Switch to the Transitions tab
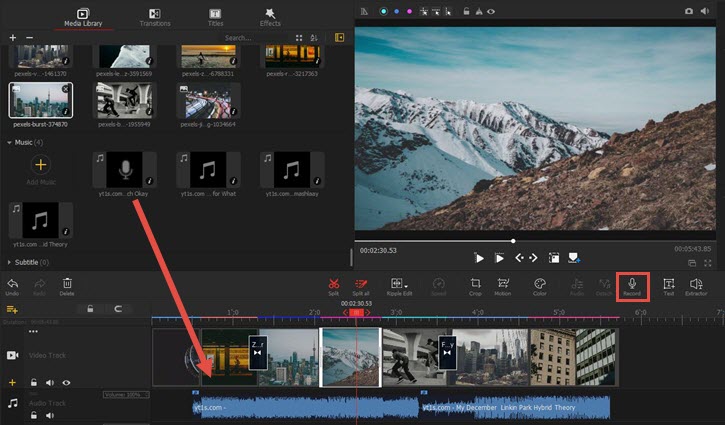 point(155,17)
